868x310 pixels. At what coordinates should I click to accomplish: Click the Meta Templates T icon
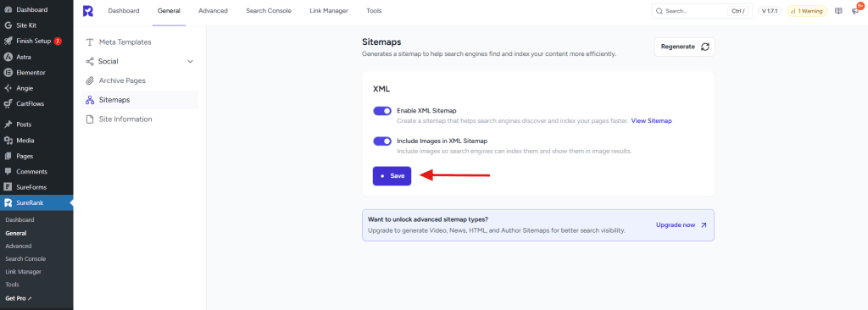point(90,42)
